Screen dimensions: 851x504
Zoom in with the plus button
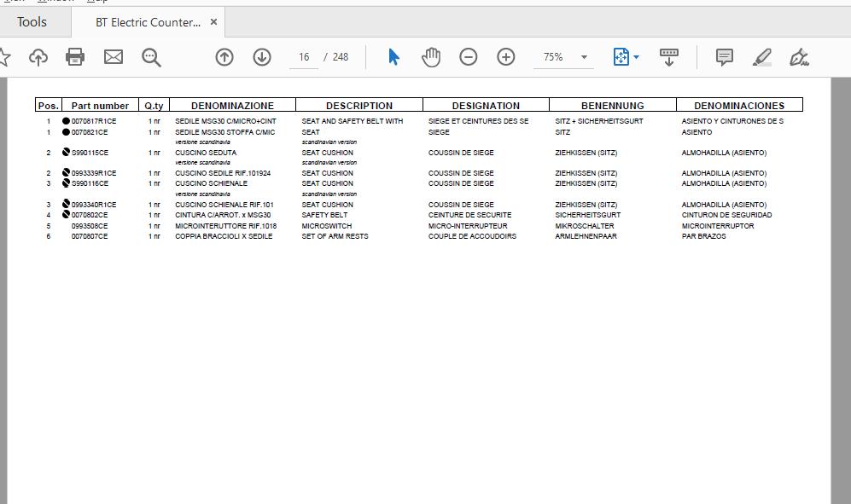click(x=506, y=57)
